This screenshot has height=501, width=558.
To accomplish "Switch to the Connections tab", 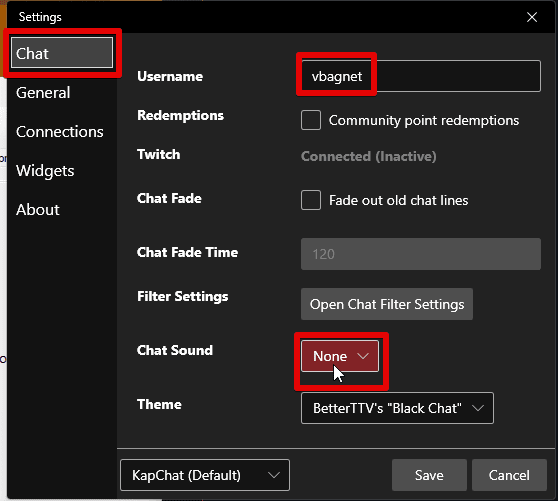I will [59, 132].
